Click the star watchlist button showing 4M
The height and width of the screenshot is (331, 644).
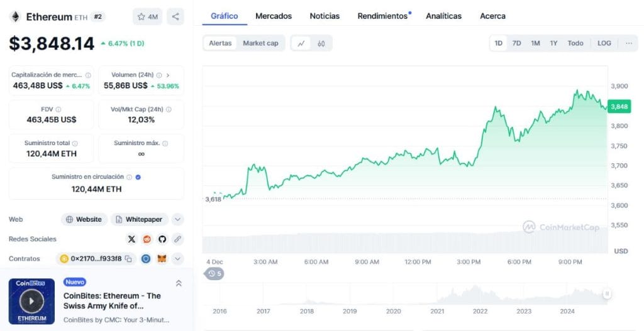tap(147, 17)
